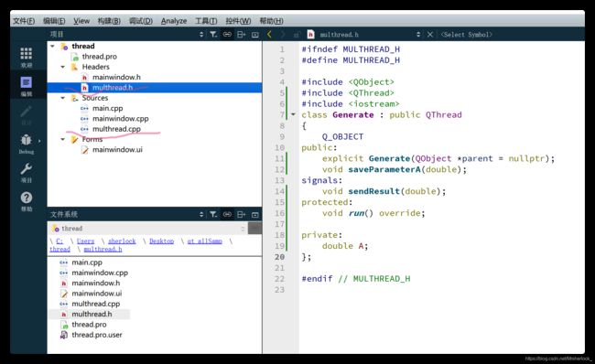Viewport: 595px width, 364px height.
Task: Open the Design mode pencil icon
Action: point(27,112)
